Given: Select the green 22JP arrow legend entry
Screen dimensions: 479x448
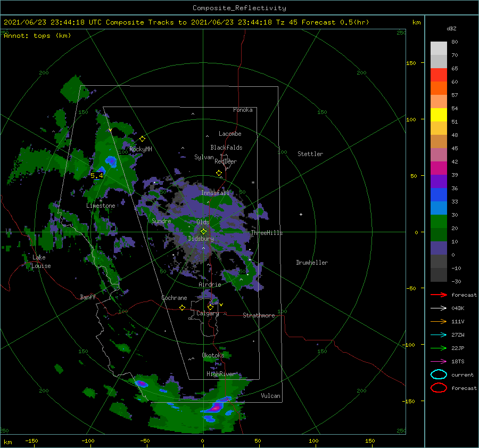Looking at the screenshot, I should 439,348.
